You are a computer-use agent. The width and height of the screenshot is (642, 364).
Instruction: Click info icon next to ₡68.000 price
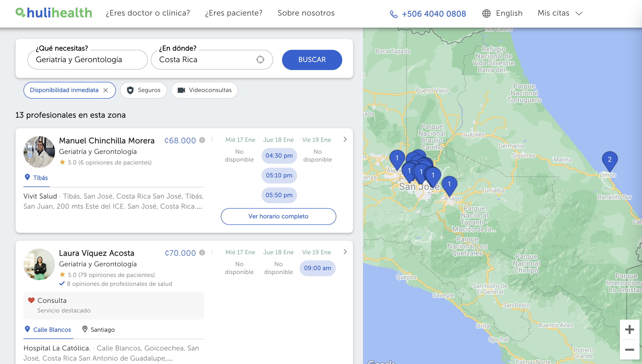(x=202, y=140)
